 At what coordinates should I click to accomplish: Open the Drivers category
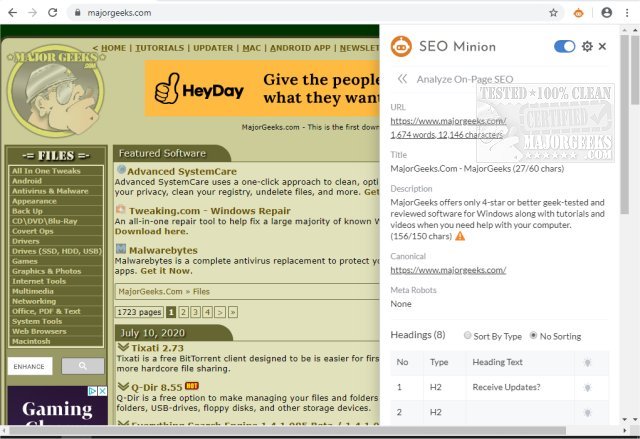pyautogui.click(x=26, y=241)
